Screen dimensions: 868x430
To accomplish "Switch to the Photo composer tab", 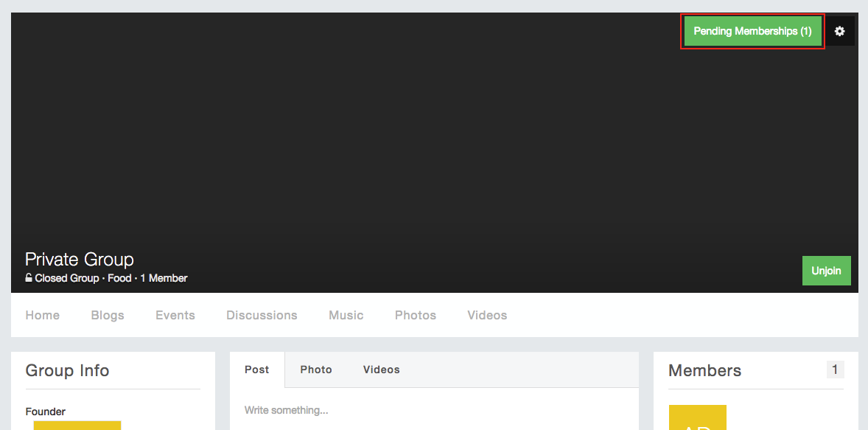I will (x=316, y=370).
